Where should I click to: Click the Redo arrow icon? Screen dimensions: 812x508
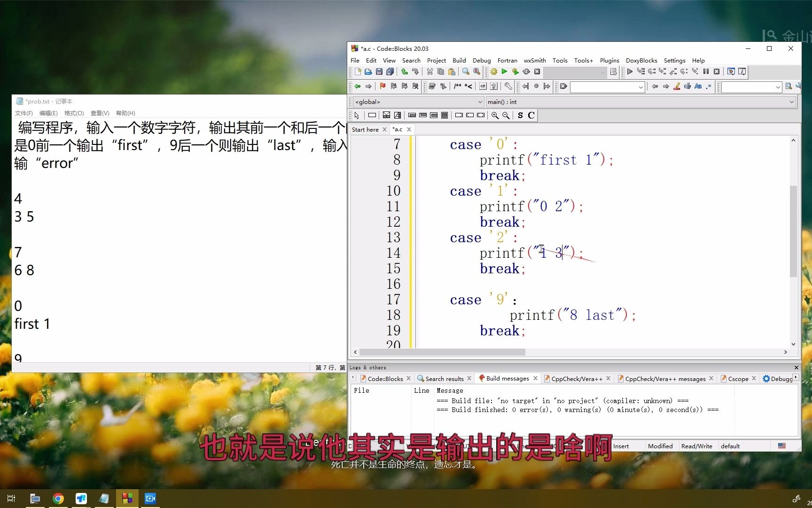click(x=415, y=72)
